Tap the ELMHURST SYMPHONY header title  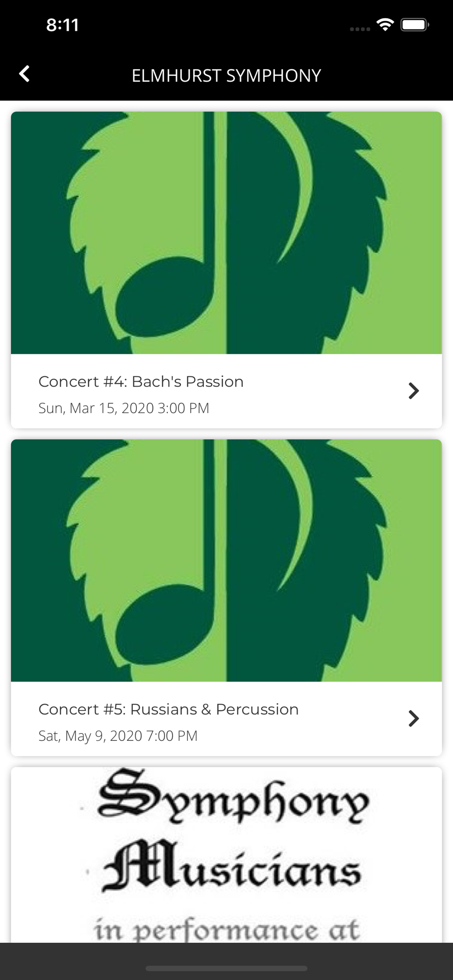click(x=226, y=75)
